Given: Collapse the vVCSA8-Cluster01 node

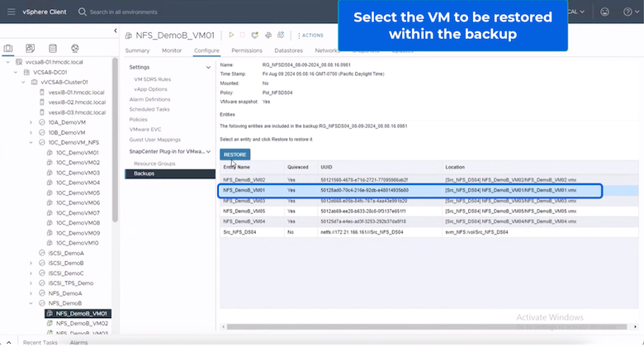Looking at the screenshot, I should pos(23,83).
